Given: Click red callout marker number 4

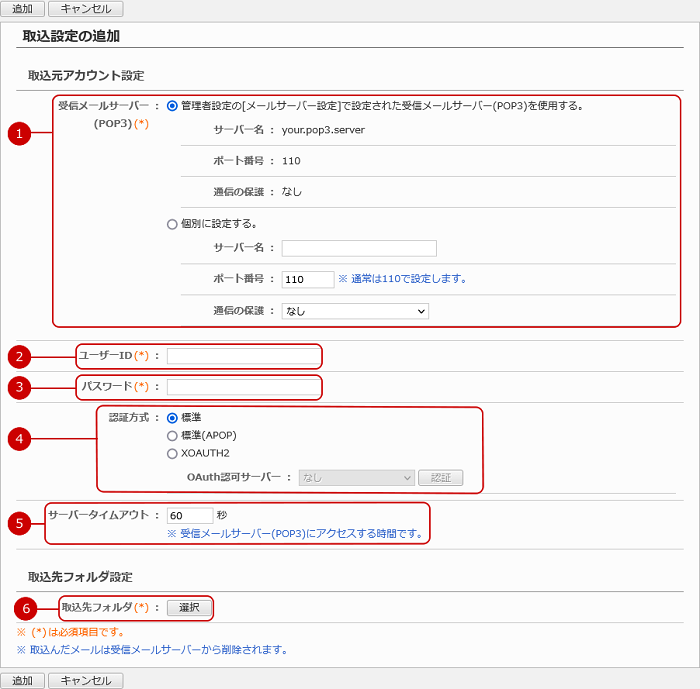Looking at the screenshot, I should [x=18, y=438].
